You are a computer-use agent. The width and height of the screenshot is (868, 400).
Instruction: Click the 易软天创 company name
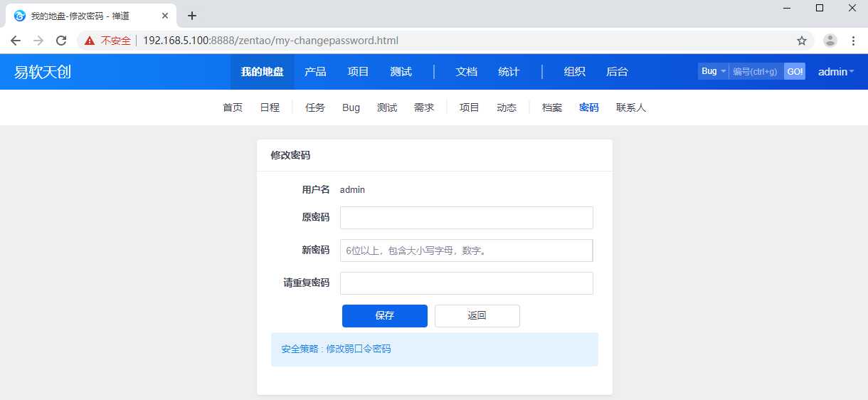click(43, 72)
